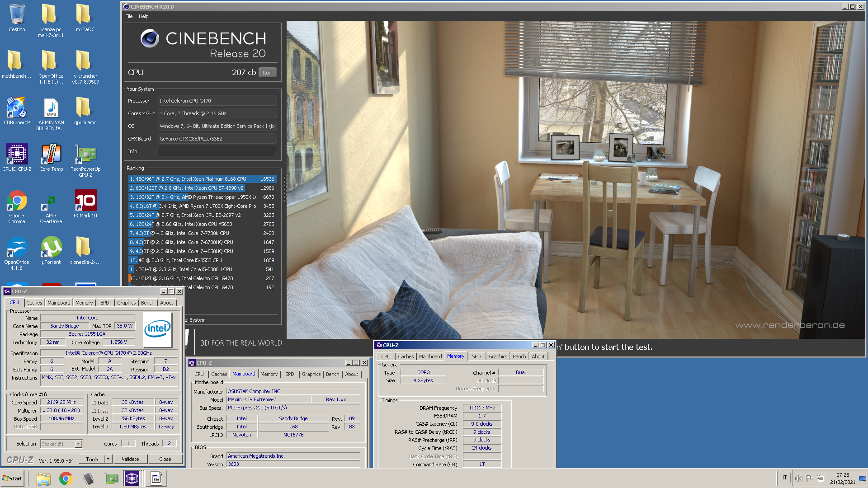Open Chrome from the taskbar
This screenshot has width=868, height=488.
pyautogui.click(x=66, y=479)
